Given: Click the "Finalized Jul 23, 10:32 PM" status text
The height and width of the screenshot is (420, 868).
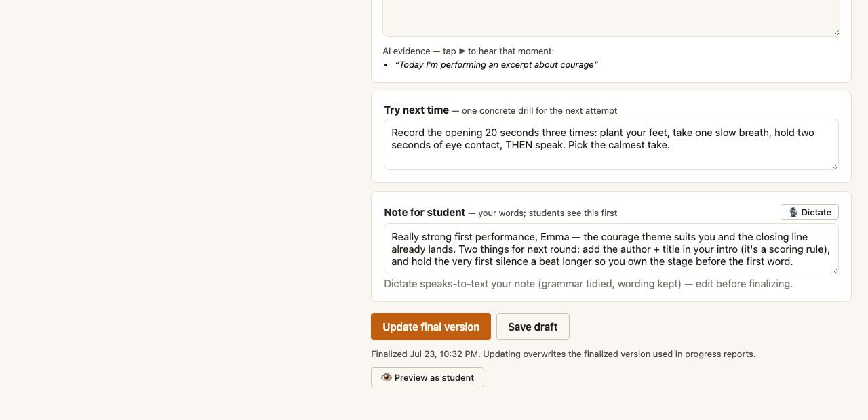Looking at the screenshot, I should pos(425,354).
